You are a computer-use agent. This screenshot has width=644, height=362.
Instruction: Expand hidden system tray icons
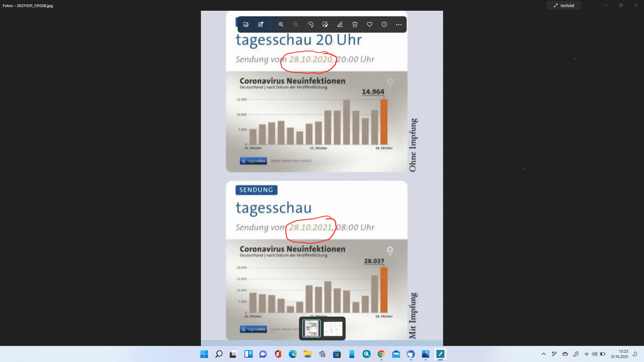click(544, 354)
